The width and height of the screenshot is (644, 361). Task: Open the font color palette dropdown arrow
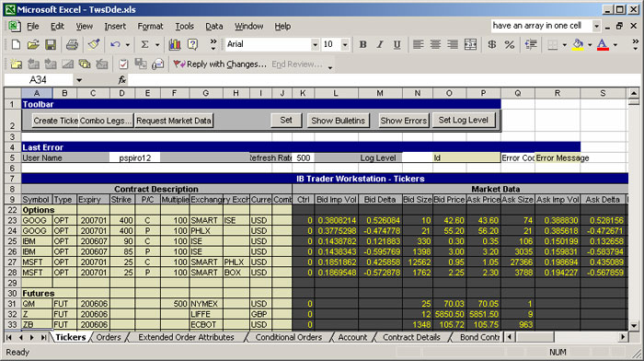coord(615,44)
